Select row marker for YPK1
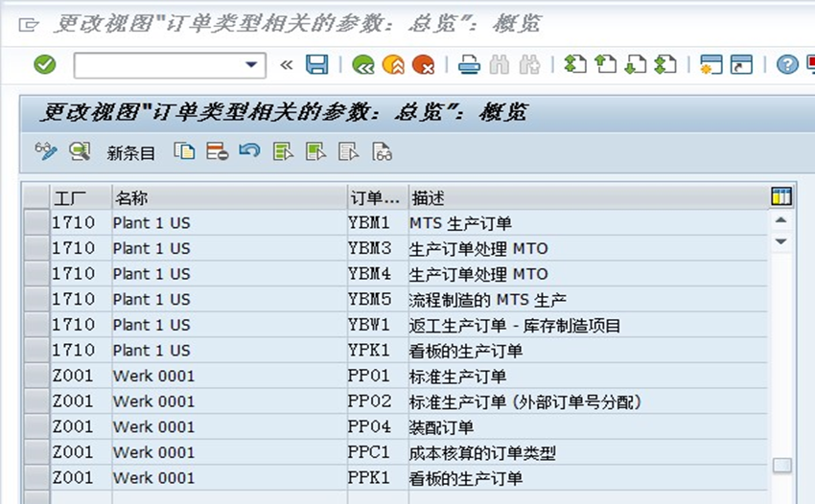This screenshot has height=504, width=815. coord(36,350)
